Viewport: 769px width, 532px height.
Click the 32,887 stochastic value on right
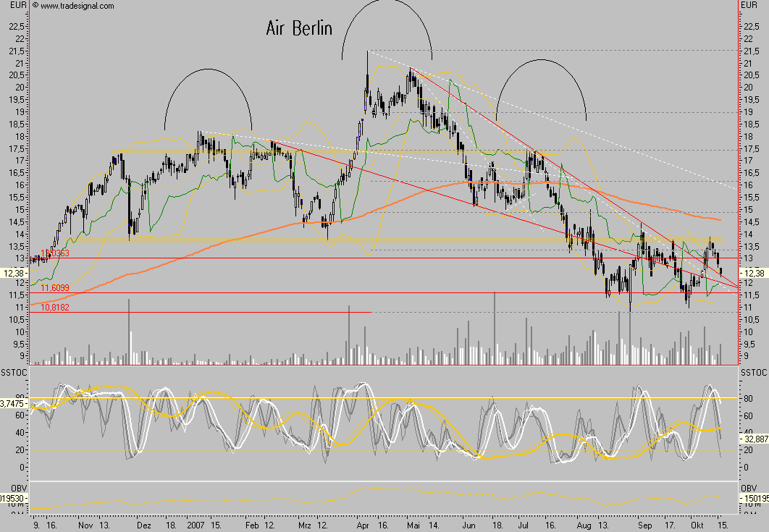tap(754, 439)
